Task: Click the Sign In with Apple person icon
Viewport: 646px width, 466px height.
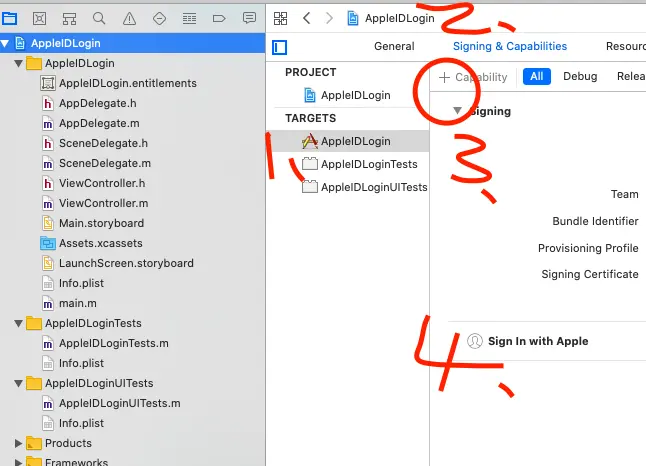Action: (x=475, y=341)
